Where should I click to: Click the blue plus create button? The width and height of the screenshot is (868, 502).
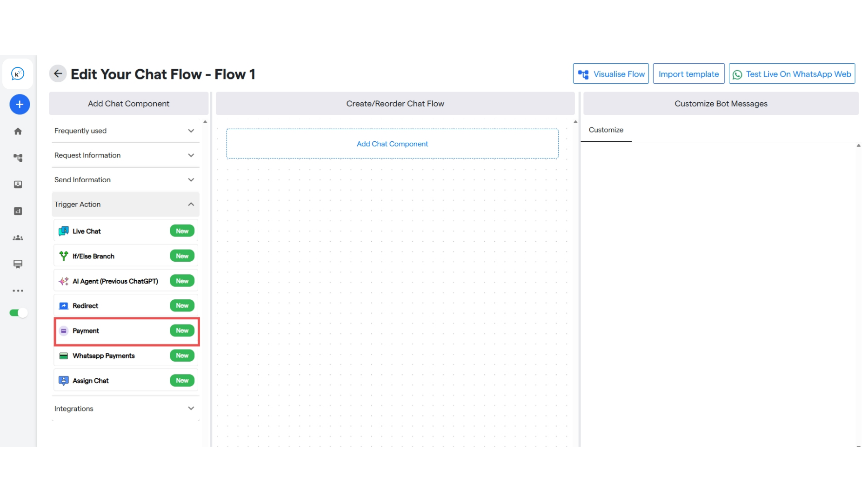(x=20, y=104)
